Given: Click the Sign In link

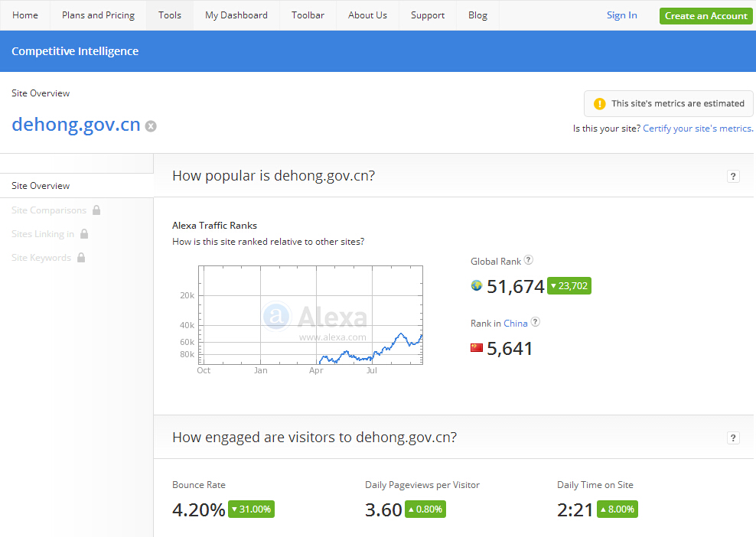Looking at the screenshot, I should pos(621,15).
